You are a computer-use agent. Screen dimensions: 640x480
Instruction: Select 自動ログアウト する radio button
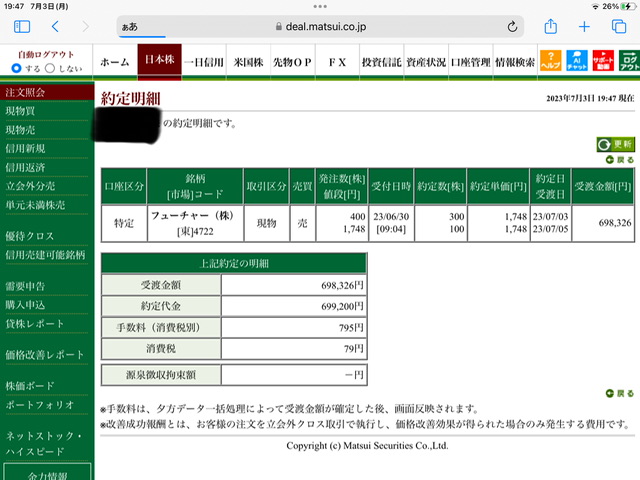tap(16, 68)
